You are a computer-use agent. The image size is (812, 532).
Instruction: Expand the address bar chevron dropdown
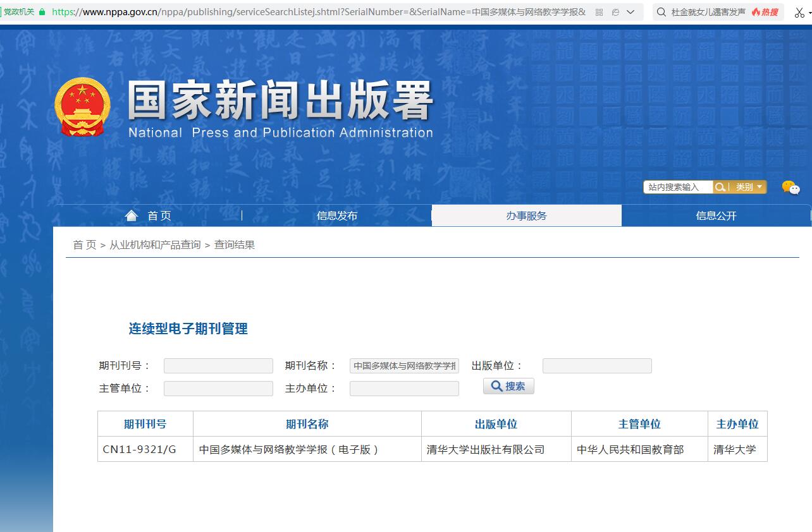pos(631,11)
